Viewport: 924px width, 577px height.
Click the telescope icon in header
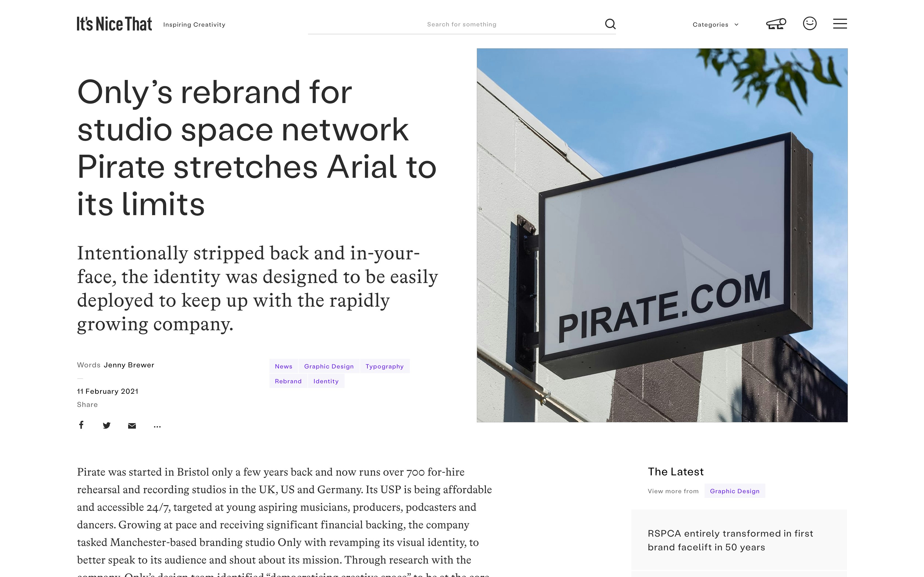(776, 24)
